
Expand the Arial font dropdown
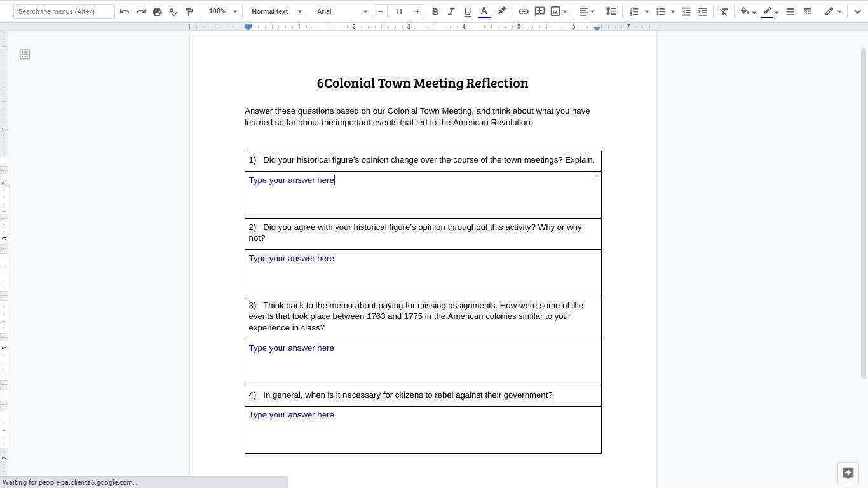pyautogui.click(x=342, y=11)
